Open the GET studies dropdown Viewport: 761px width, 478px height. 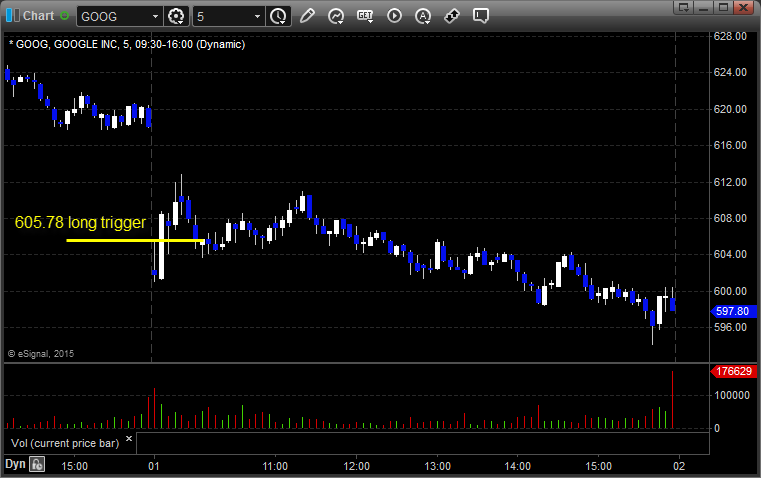365,16
